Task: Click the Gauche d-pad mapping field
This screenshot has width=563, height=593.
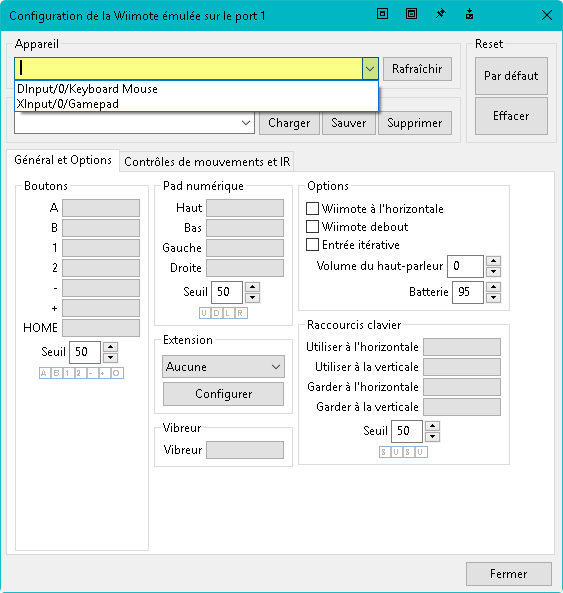Action: (245, 248)
